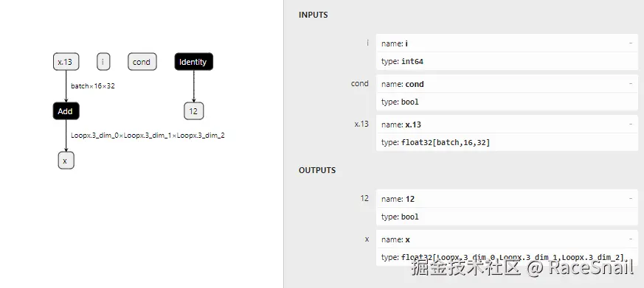Collapse the 'name: x.13' input entry
Screen dimensions: 644x288
pos(631,124)
